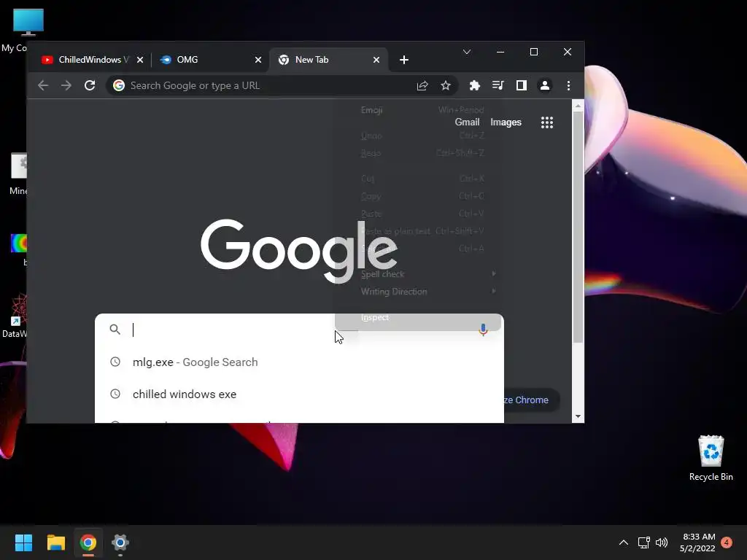Reload the current page

[x=90, y=86]
